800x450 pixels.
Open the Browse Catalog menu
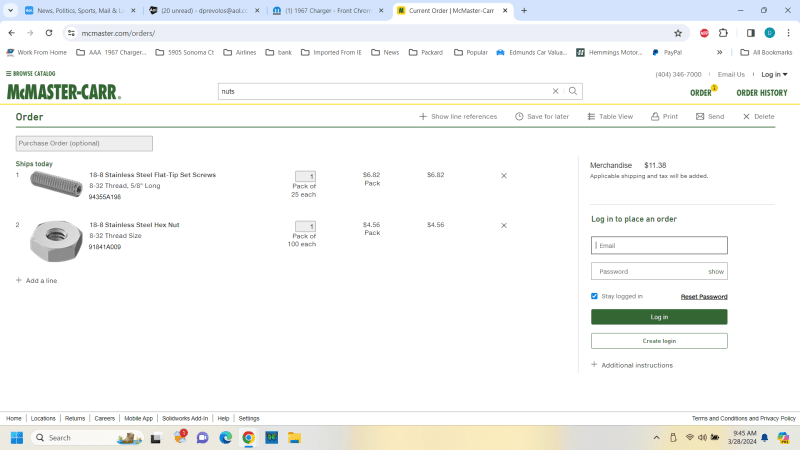pyautogui.click(x=31, y=73)
